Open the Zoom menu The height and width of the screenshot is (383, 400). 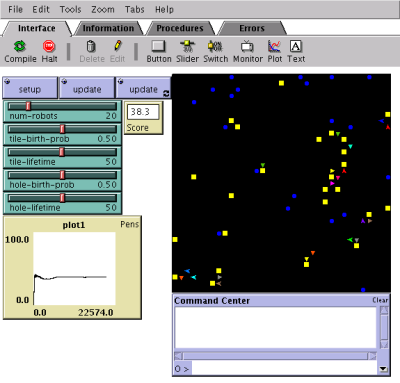103,9
